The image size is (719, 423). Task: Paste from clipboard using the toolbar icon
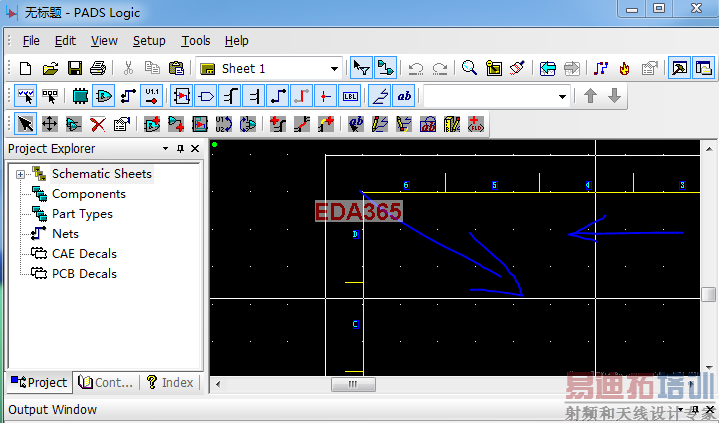pos(176,69)
